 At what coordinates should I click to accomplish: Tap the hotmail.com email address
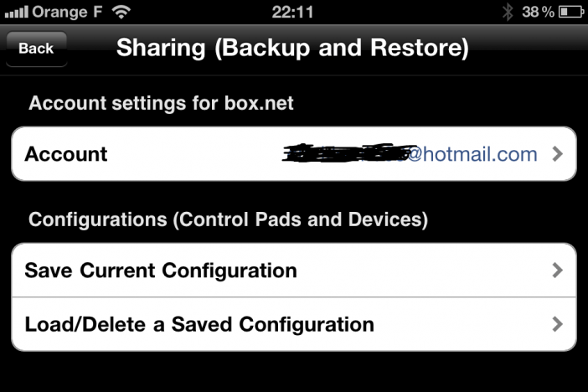410,154
